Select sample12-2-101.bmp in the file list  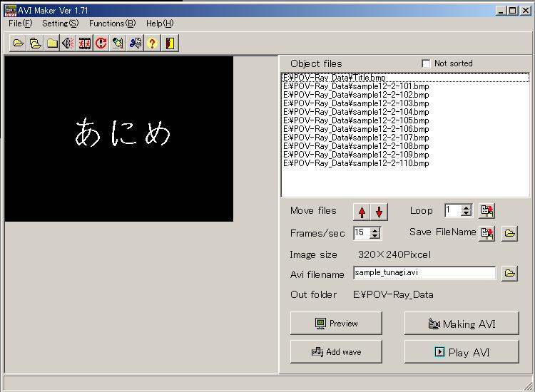405,86
